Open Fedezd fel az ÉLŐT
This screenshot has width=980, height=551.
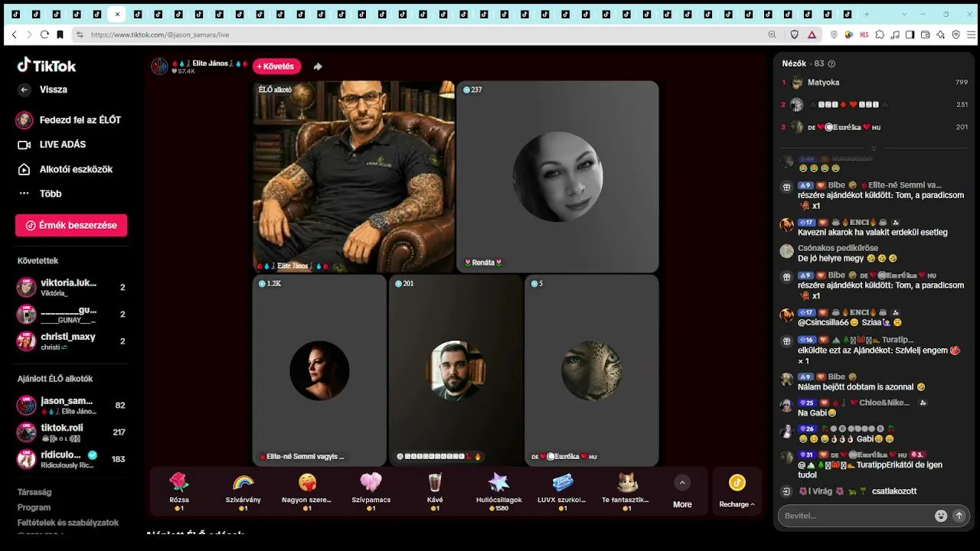tap(69, 120)
